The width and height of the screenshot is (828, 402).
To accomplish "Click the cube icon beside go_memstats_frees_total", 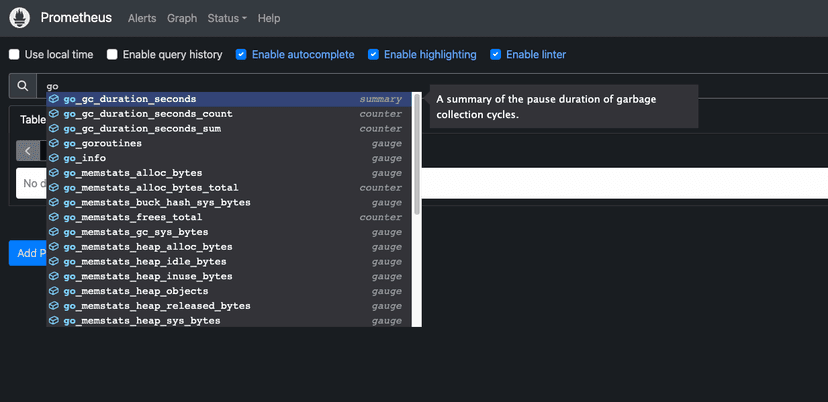I will tap(54, 217).
